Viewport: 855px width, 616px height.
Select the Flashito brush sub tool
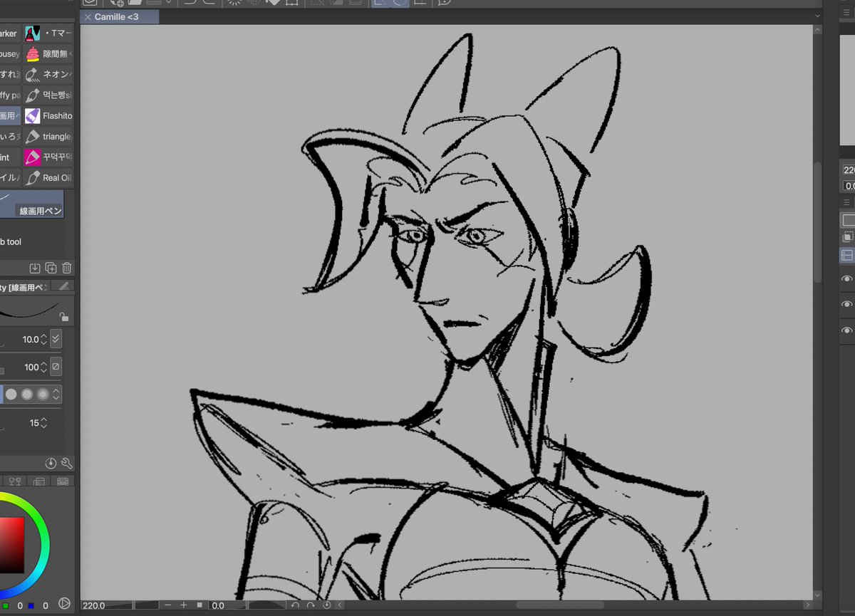click(x=48, y=116)
